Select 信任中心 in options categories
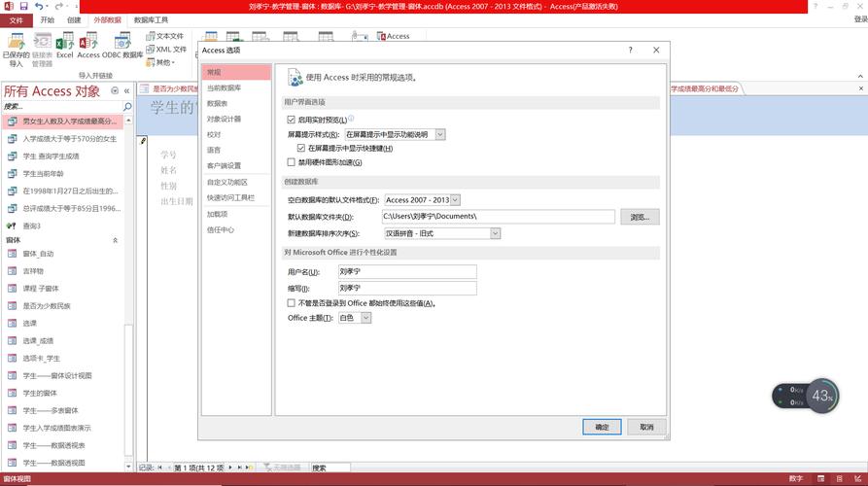The height and width of the screenshot is (486, 868). (x=236, y=229)
